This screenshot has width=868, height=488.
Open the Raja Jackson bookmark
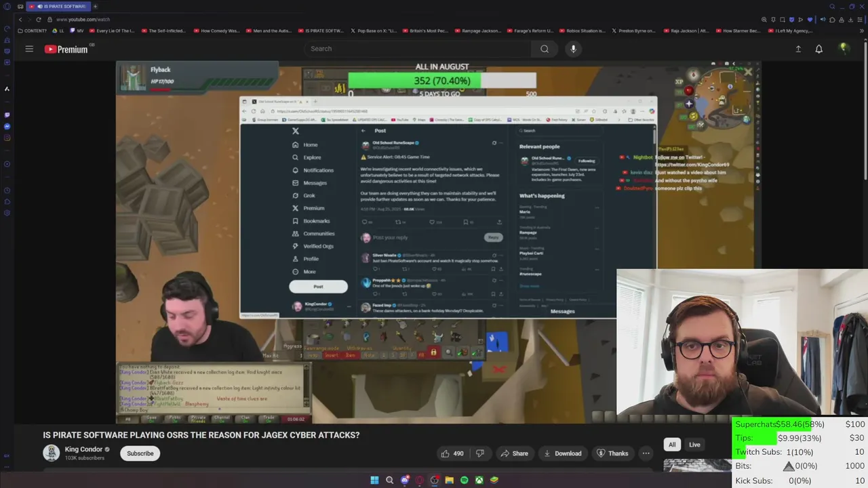(686, 30)
